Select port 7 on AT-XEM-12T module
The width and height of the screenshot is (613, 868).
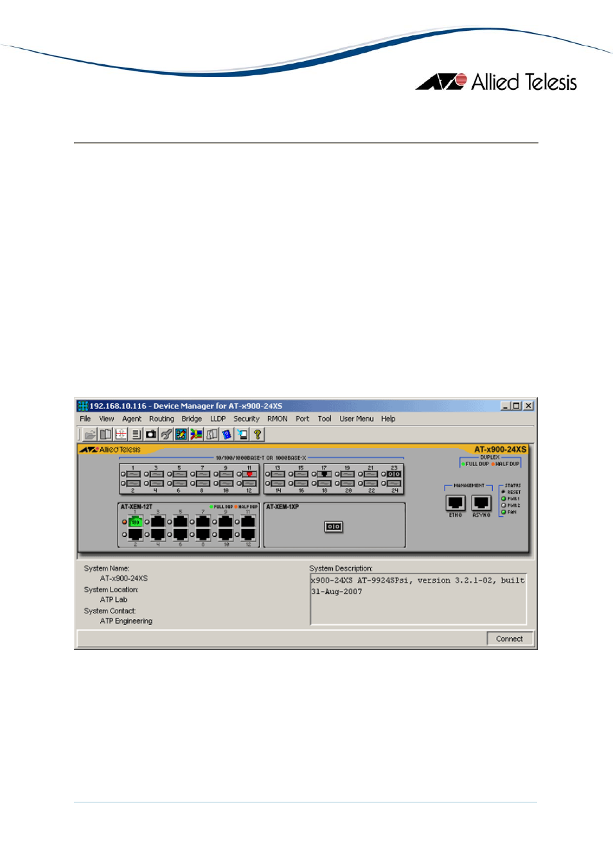(203, 521)
